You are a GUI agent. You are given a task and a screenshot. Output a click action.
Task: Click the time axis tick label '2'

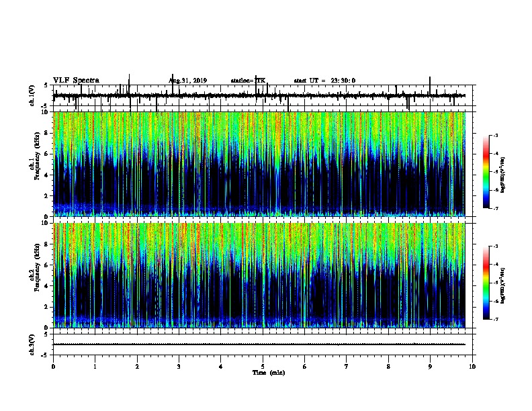point(137,367)
